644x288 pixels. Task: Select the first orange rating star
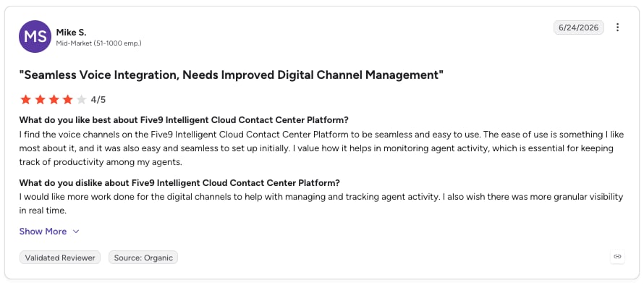click(x=25, y=99)
